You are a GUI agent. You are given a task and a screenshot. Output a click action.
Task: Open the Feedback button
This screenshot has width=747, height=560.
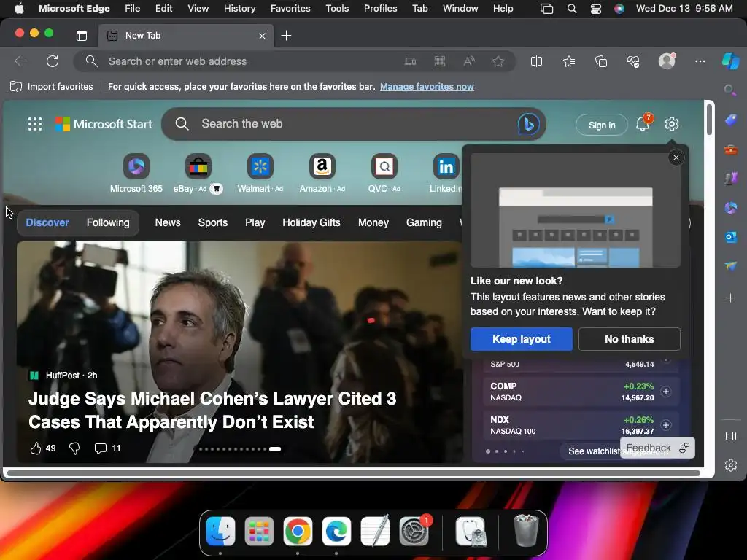click(x=657, y=448)
